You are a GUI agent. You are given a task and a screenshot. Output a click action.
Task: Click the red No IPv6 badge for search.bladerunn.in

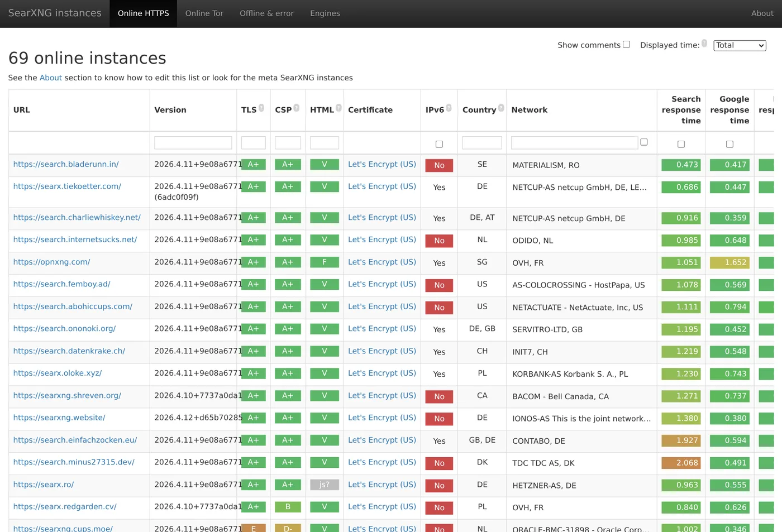tap(439, 165)
